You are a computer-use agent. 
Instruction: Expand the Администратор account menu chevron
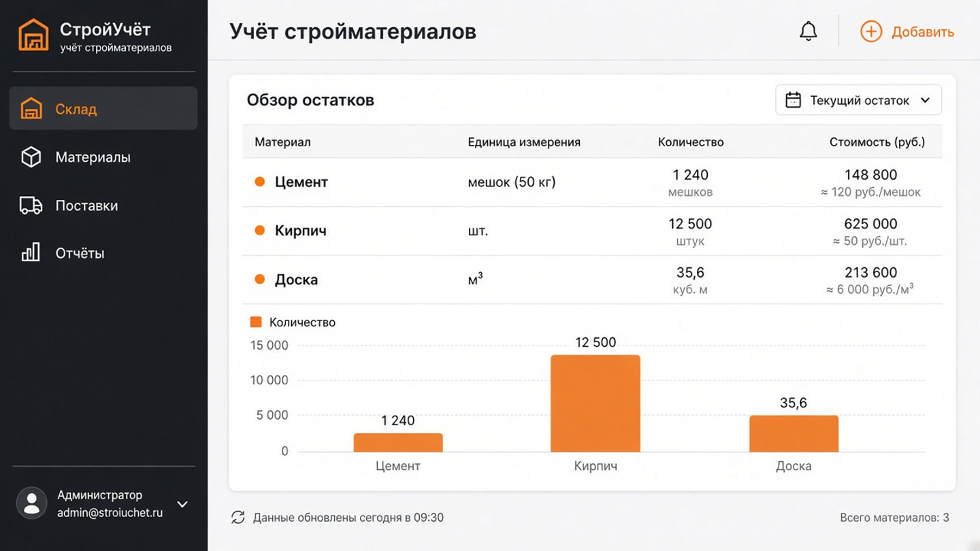(x=182, y=504)
